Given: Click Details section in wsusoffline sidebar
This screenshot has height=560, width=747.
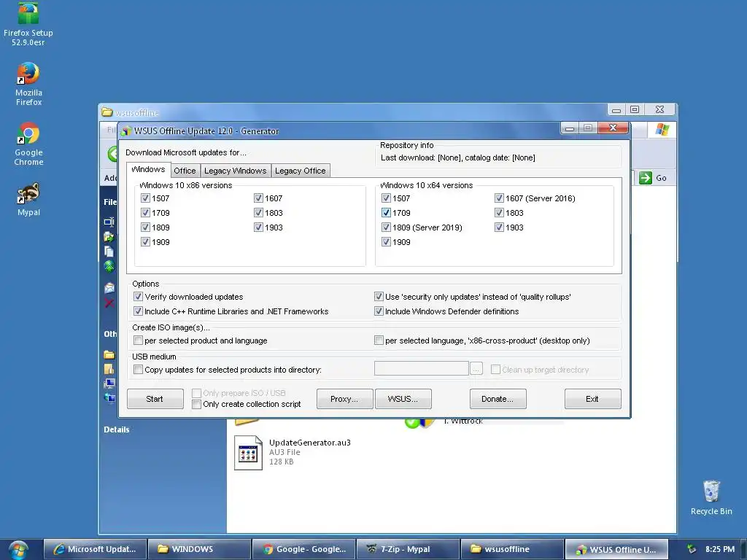Looking at the screenshot, I should pyautogui.click(x=117, y=429).
